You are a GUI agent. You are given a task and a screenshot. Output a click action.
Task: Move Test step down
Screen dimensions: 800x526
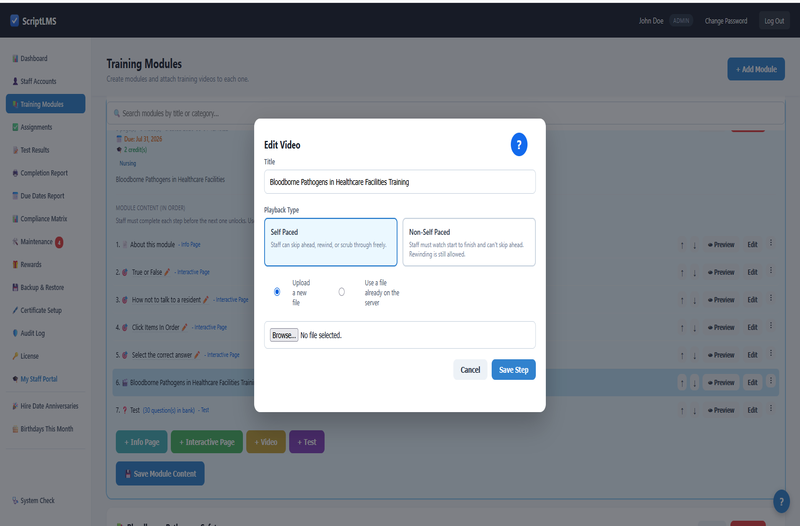tap(694, 410)
